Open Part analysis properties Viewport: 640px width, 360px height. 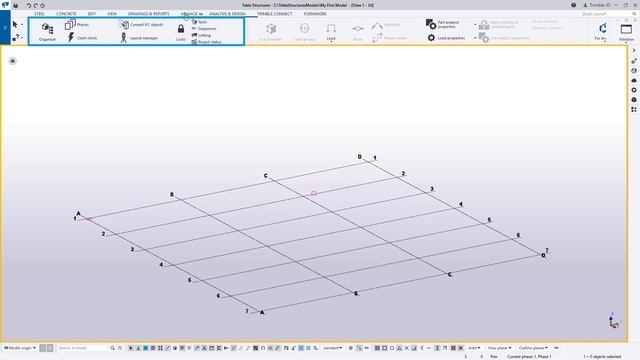pos(443,24)
